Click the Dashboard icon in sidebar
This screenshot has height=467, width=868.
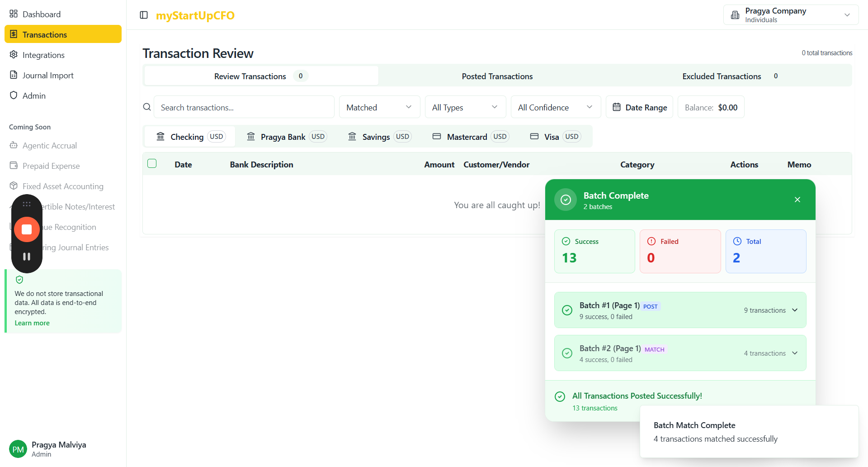pyautogui.click(x=14, y=14)
